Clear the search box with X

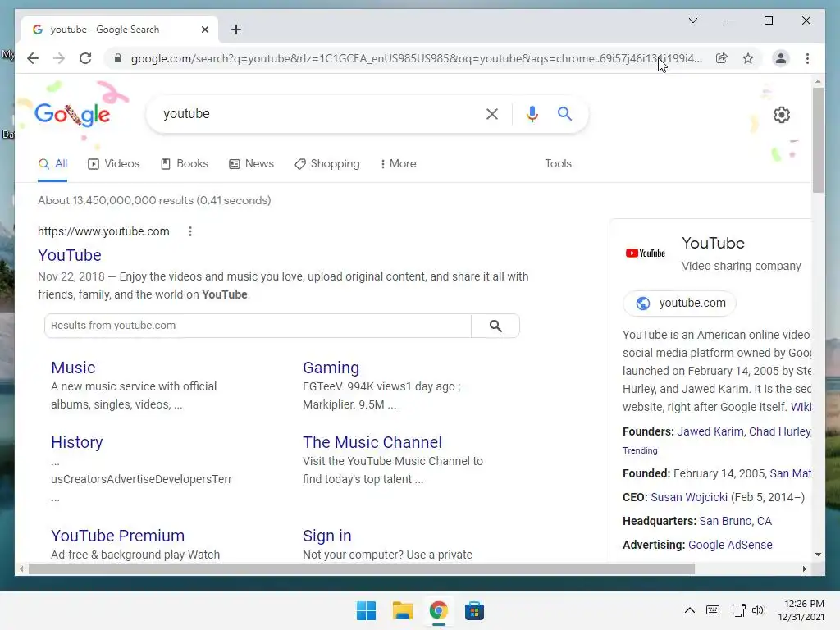[492, 113]
